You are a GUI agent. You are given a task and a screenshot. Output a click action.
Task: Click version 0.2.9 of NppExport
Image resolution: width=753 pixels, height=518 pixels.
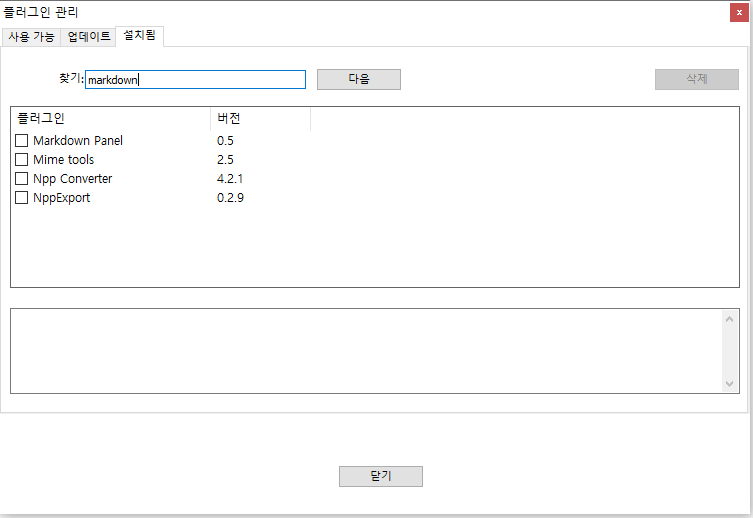click(x=231, y=198)
